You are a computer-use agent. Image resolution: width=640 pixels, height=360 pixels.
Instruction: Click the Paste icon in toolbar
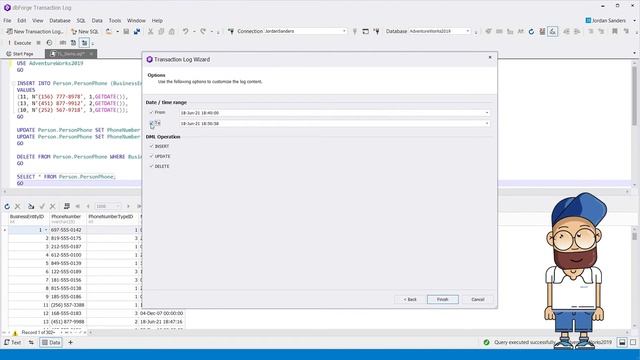pyautogui.click(x=172, y=31)
